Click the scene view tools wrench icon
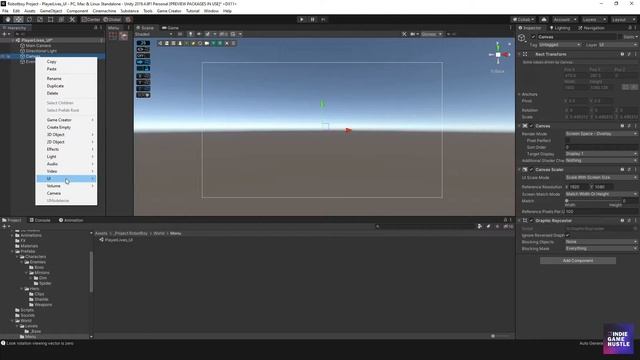Image resolution: width=640 pixels, height=360 pixels. (x=404, y=34)
